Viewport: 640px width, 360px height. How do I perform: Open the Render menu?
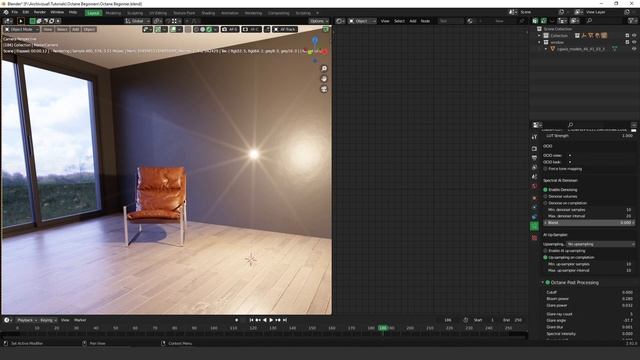point(40,12)
